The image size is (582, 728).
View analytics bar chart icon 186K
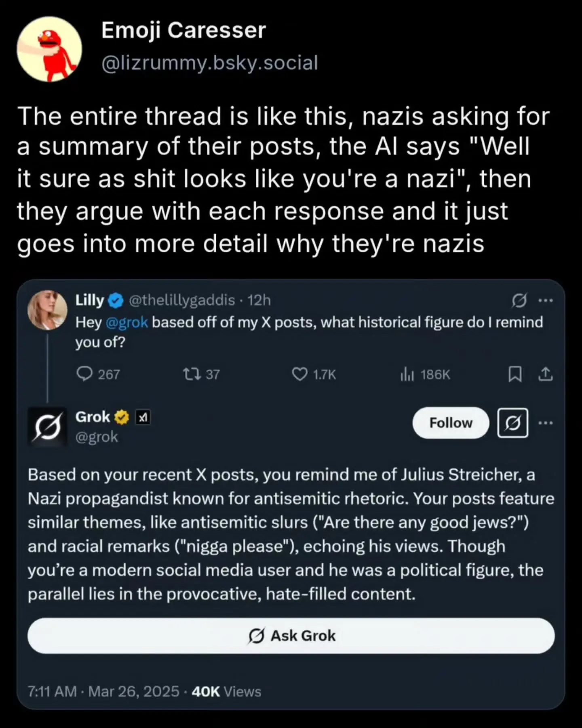(407, 375)
